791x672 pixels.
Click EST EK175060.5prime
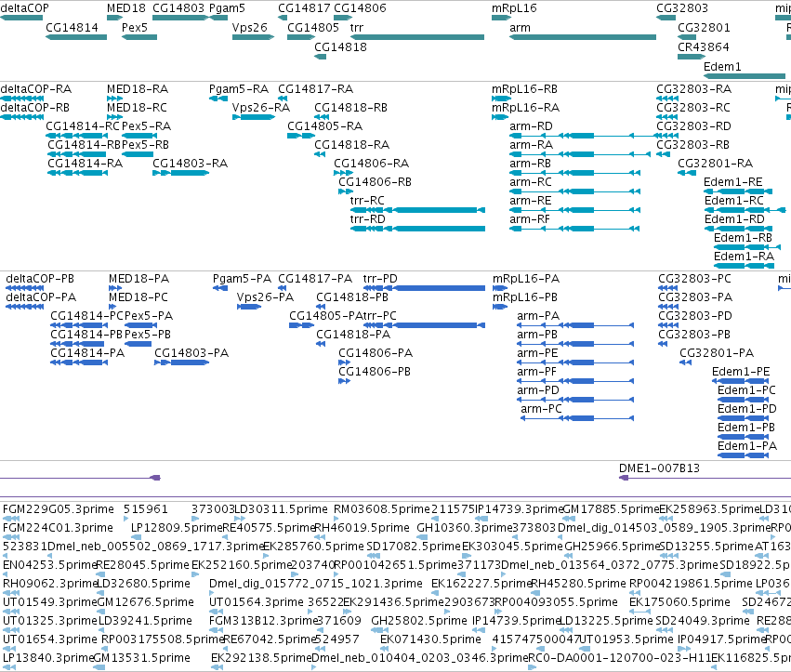click(679, 602)
